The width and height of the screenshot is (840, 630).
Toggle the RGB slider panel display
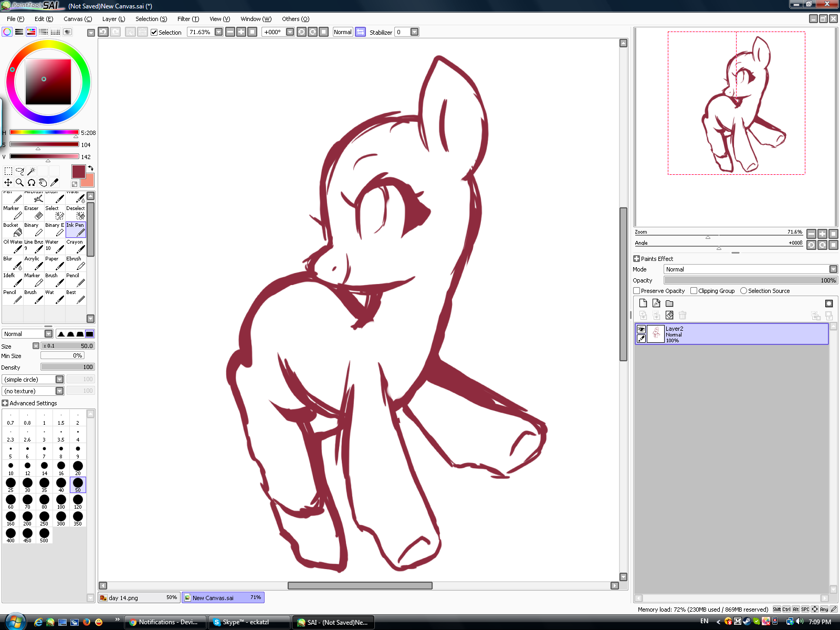point(19,32)
